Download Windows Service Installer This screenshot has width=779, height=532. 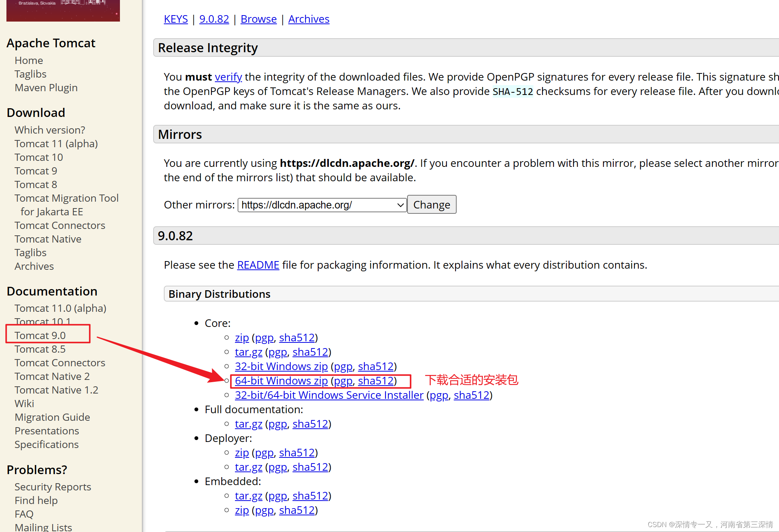coord(329,395)
